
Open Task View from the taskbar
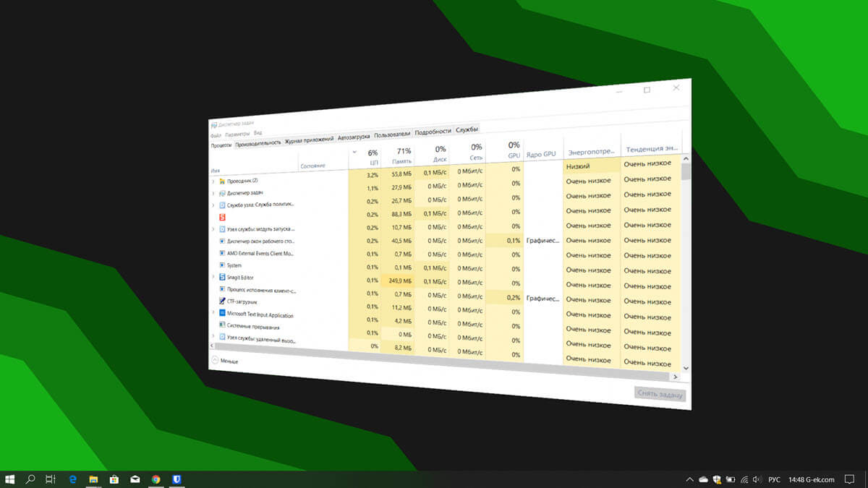click(51, 479)
